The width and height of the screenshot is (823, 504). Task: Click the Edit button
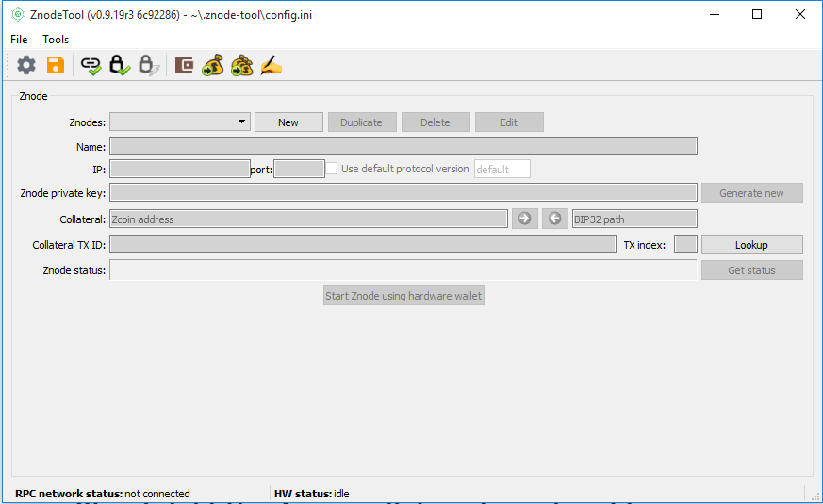[x=509, y=122]
